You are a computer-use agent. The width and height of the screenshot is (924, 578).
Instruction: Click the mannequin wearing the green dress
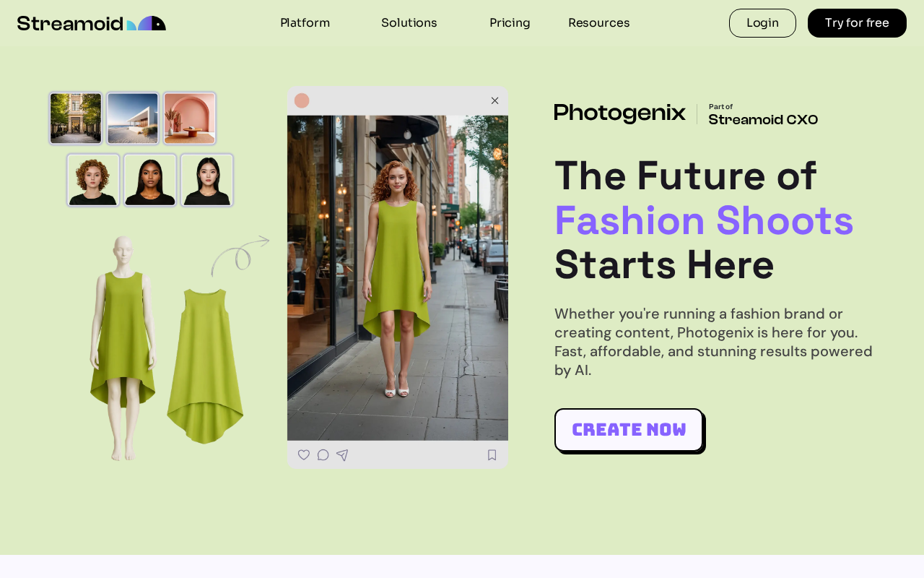tap(123, 348)
